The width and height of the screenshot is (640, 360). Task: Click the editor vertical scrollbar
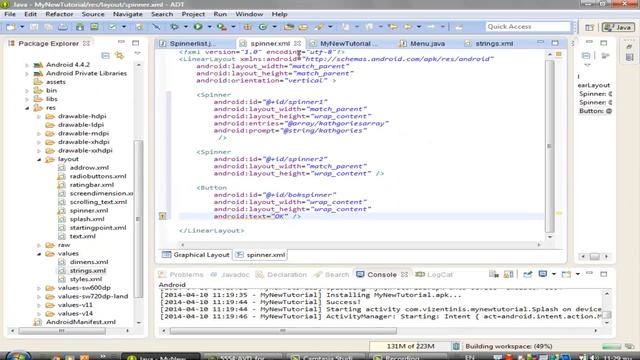click(x=549, y=146)
